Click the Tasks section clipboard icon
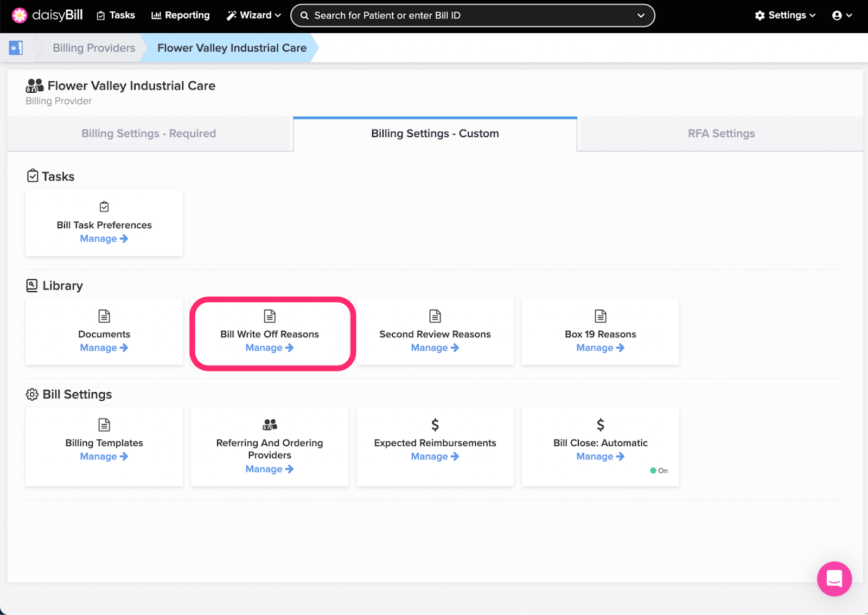Viewport: 868px width, 615px height. click(33, 176)
